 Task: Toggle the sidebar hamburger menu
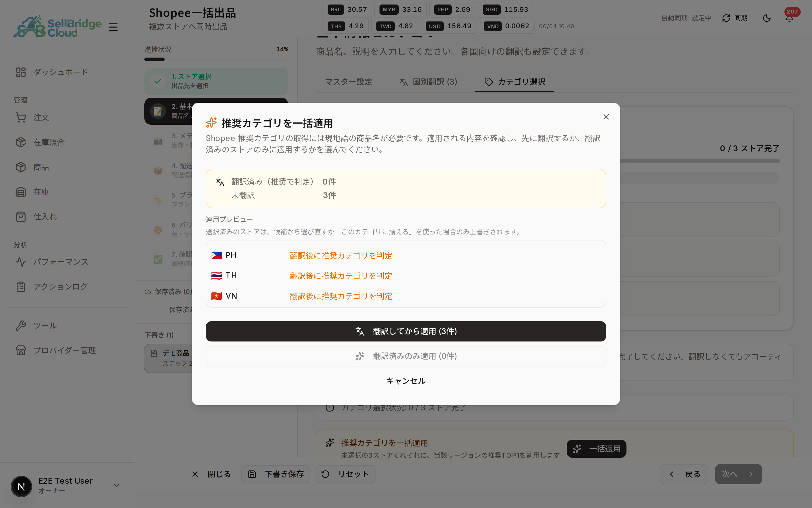[x=113, y=27]
